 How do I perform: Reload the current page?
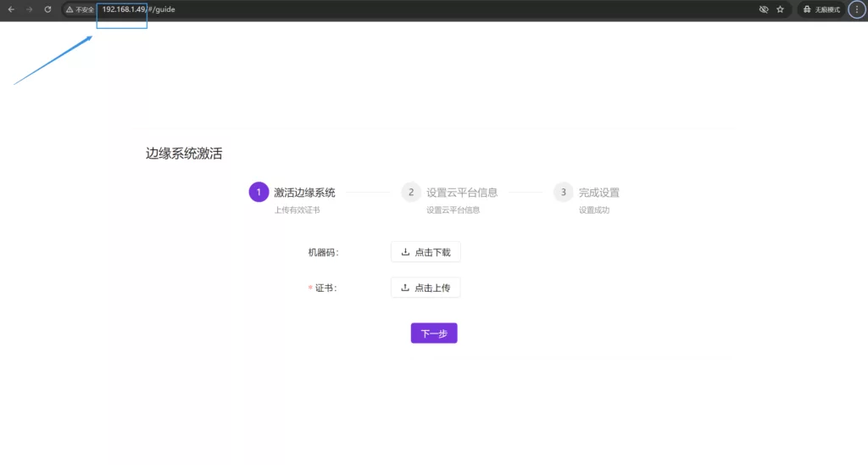(47, 9)
